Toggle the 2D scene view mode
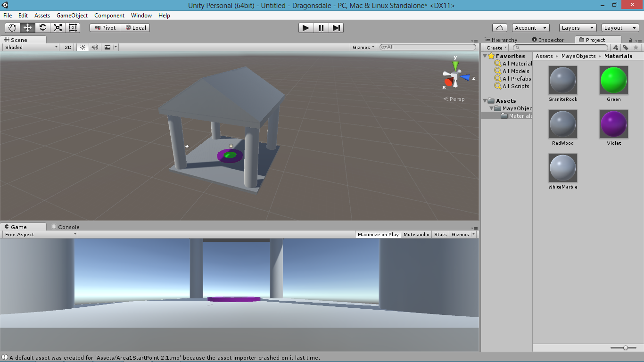The image size is (644, 362). (x=68, y=47)
